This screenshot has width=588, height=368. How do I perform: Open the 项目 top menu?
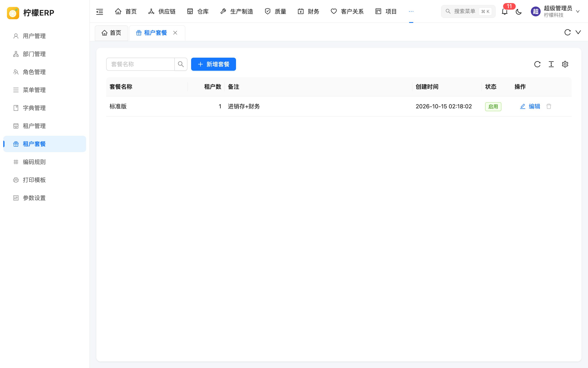pos(386,11)
